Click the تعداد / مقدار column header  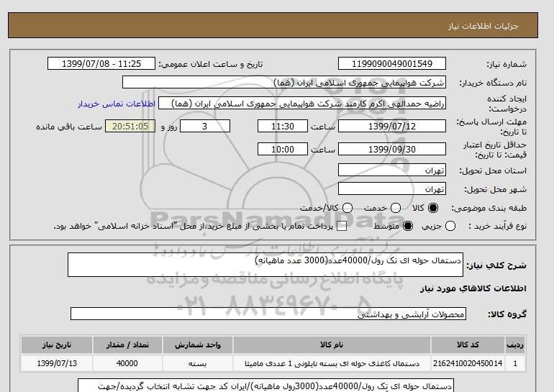(x=127, y=345)
